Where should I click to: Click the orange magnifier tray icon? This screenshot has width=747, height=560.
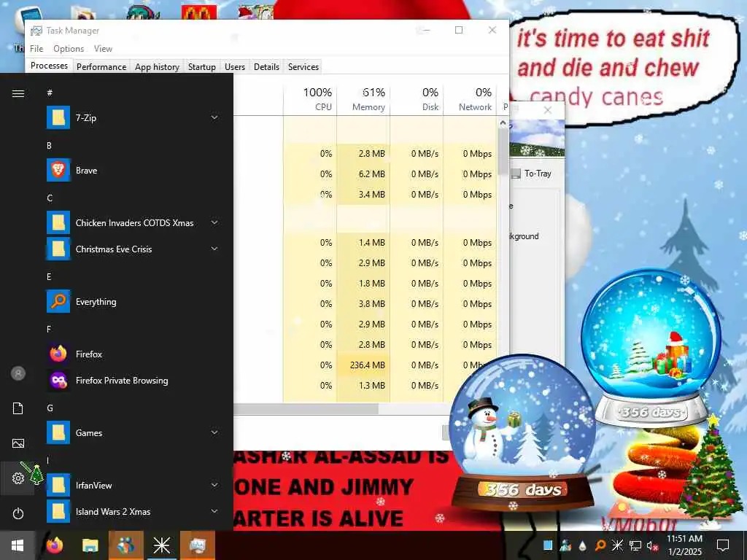click(600, 545)
